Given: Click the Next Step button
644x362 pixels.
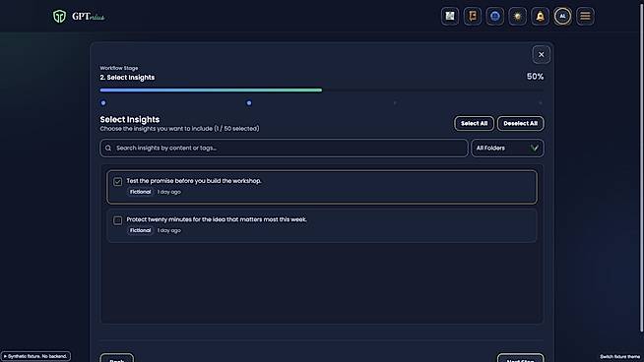Looking at the screenshot, I should pos(520,358).
